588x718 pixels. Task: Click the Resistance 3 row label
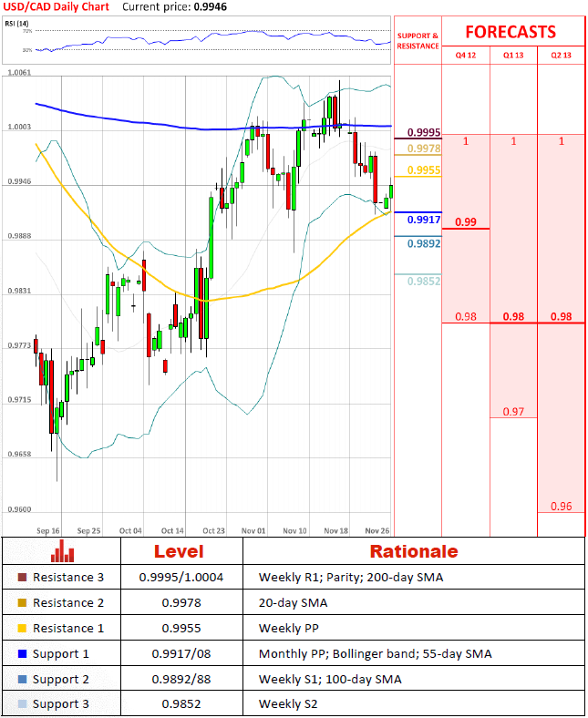(68, 578)
